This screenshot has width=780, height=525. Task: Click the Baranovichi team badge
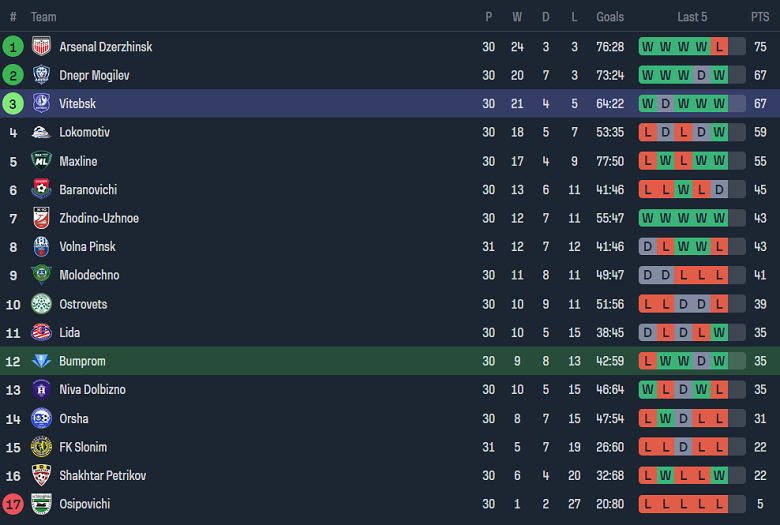[41, 190]
